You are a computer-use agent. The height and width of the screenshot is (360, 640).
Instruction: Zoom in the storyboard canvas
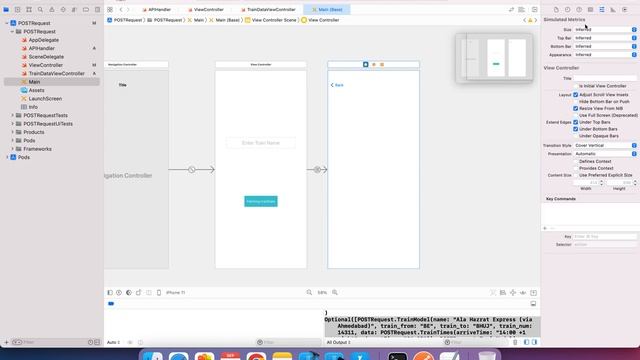coord(335,292)
